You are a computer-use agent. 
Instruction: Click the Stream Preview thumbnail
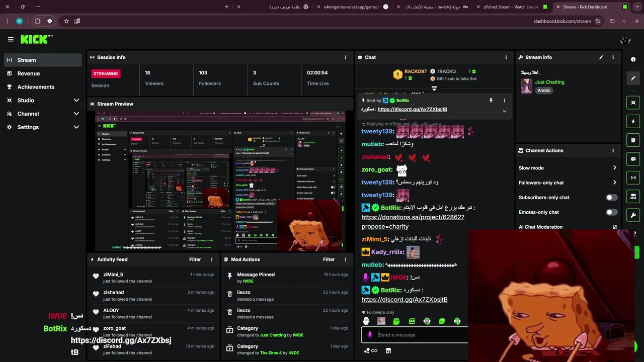coord(220,181)
